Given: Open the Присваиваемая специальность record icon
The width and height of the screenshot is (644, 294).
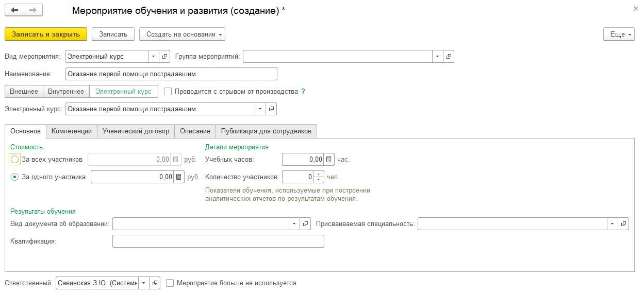Looking at the screenshot, I should [623, 224].
